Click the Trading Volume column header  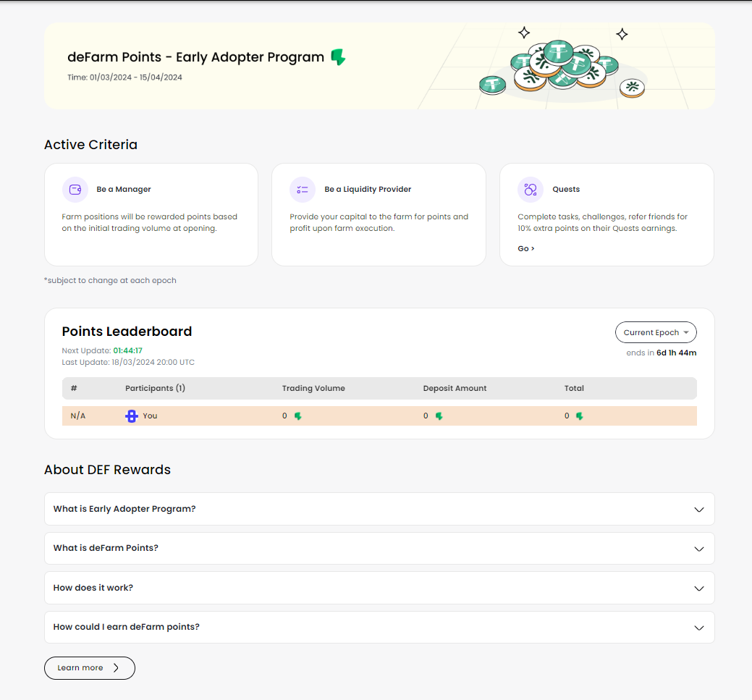coord(313,389)
